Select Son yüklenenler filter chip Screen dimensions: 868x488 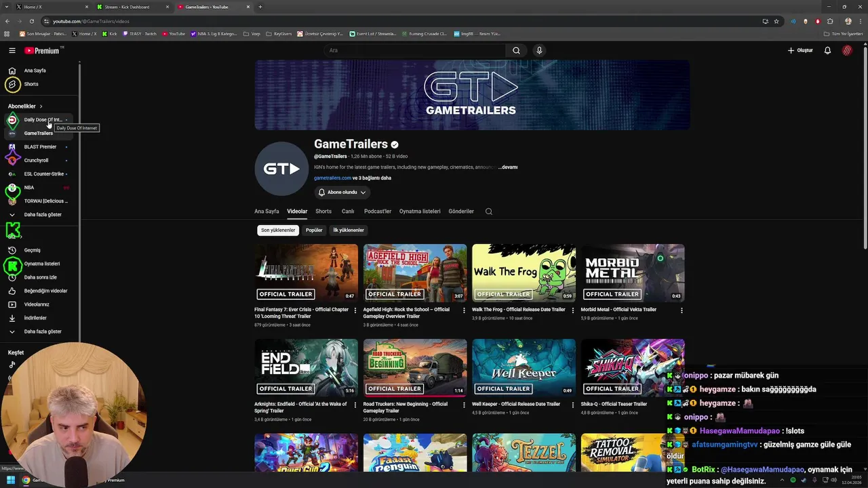click(278, 230)
